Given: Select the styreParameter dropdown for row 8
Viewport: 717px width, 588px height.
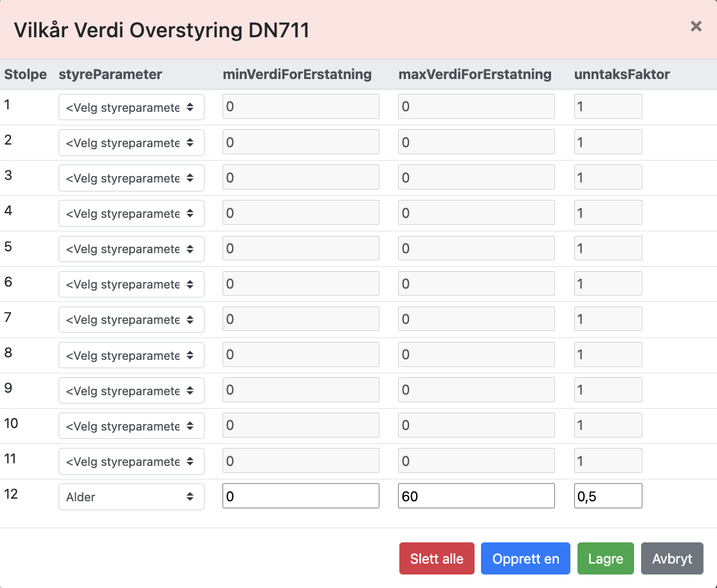Looking at the screenshot, I should [131, 355].
